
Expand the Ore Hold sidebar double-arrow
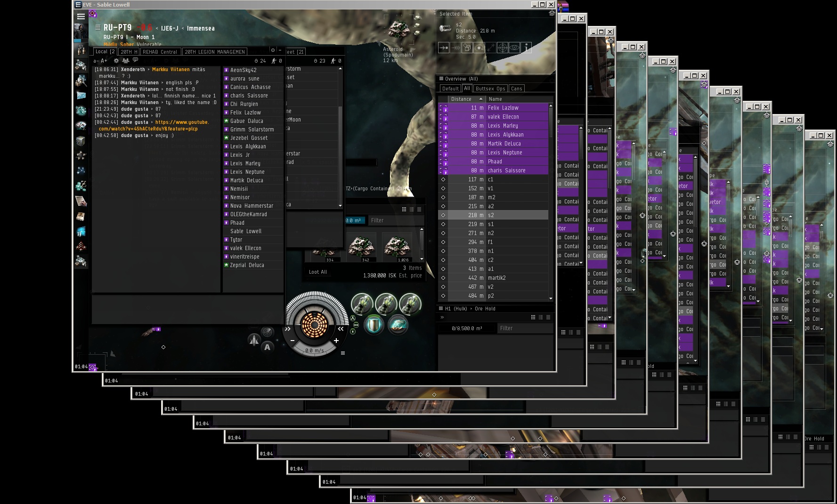pyautogui.click(x=442, y=317)
